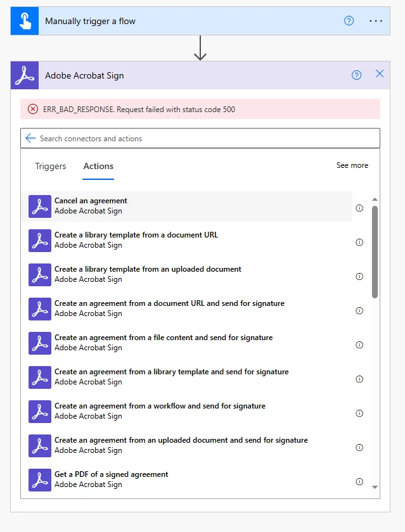Choose Create an agreement from a library template action

tap(187, 377)
